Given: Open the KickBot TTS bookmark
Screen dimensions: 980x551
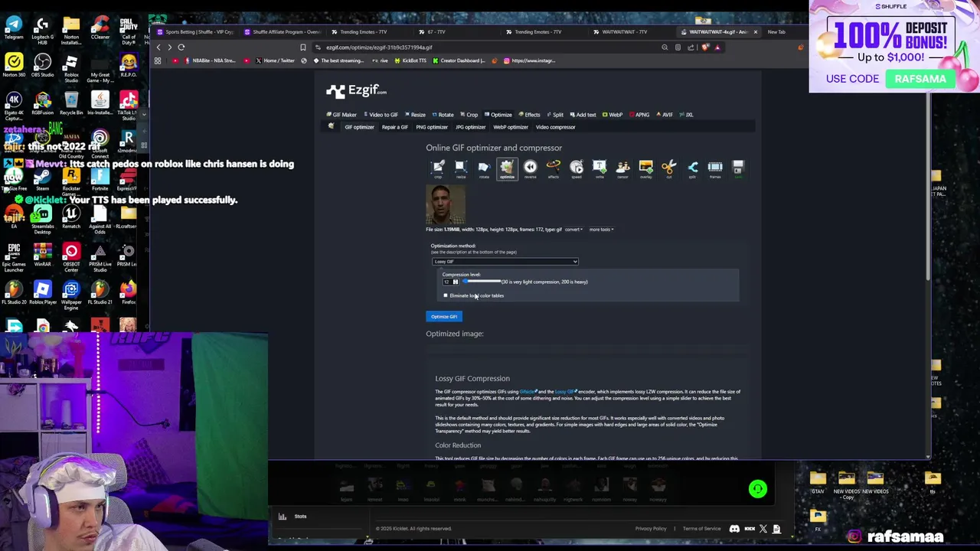Looking at the screenshot, I should (x=410, y=60).
